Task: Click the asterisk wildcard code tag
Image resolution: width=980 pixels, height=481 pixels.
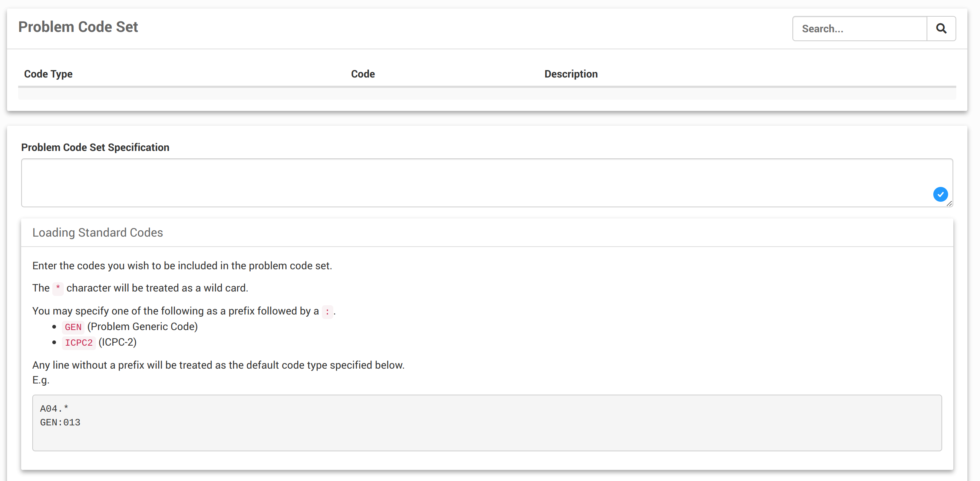Action: tap(58, 288)
